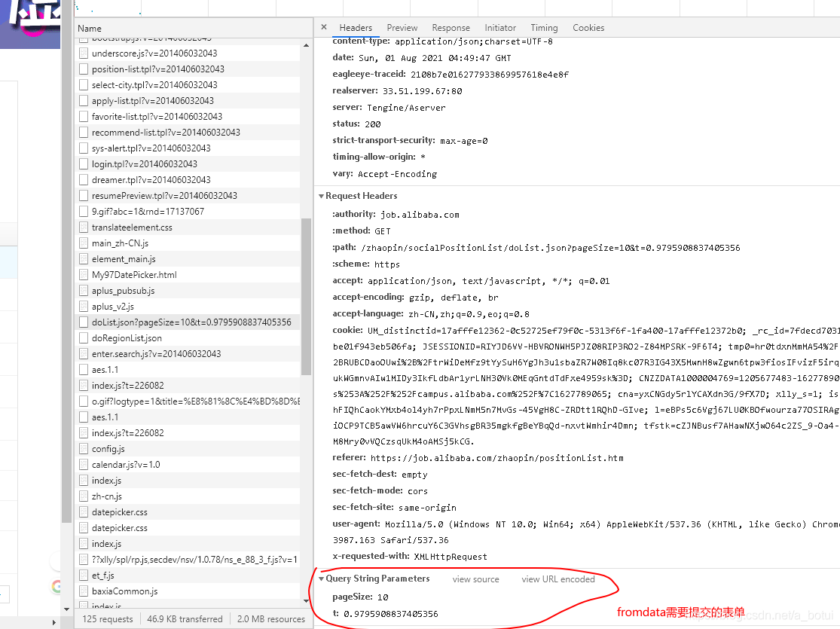Select the favorite-list.tpl request
This screenshot has width=840, height=629.
point(188,116)
